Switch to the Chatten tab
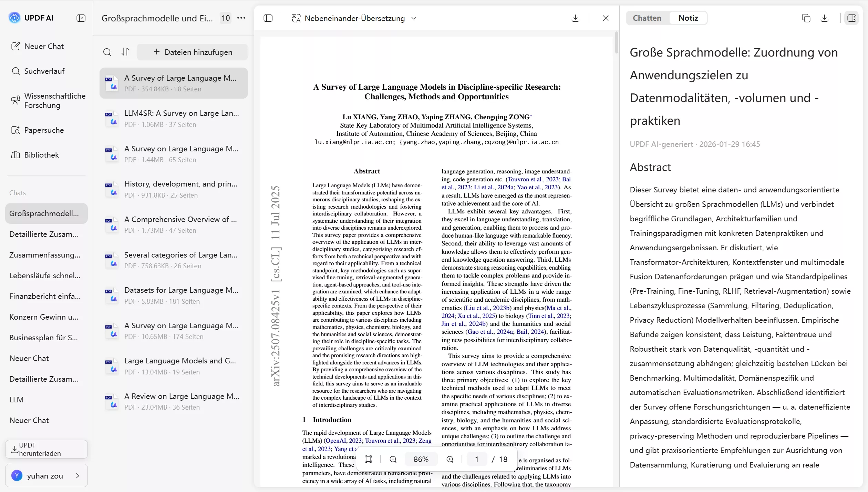Image resolution: width=868 pixels, height=492 pixels. [647, 18]
